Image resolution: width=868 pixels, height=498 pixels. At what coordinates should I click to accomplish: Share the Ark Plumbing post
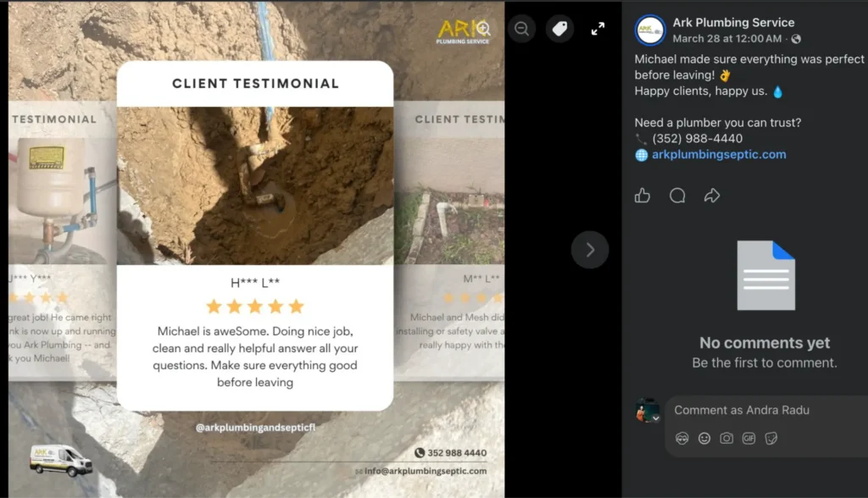(712, 196)
